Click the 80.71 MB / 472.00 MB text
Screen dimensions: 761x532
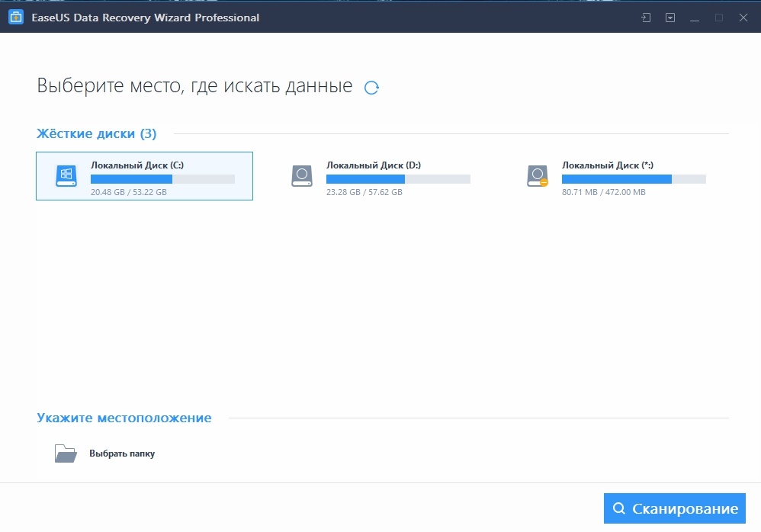click(604, 192)
